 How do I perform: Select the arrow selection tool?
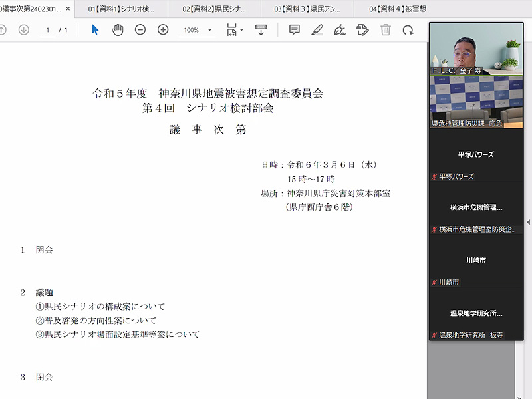[x=95, y=30]
